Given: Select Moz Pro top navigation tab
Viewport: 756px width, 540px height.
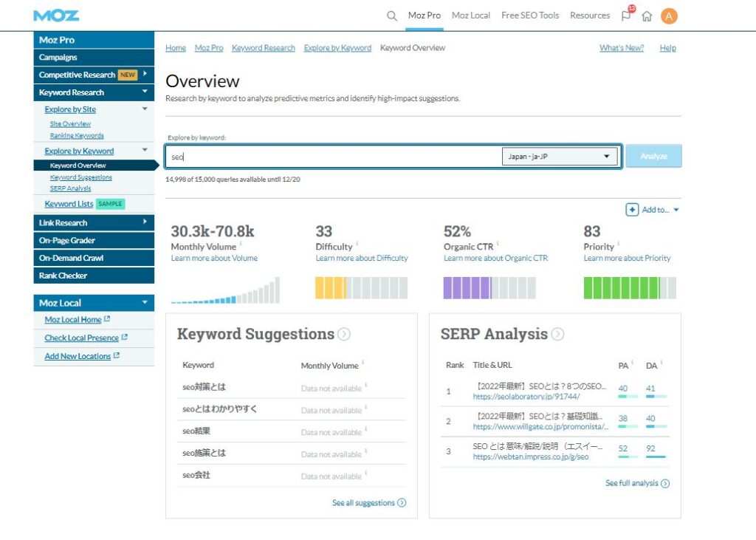Looking at the screenshot, I should [x=425, y=16].
